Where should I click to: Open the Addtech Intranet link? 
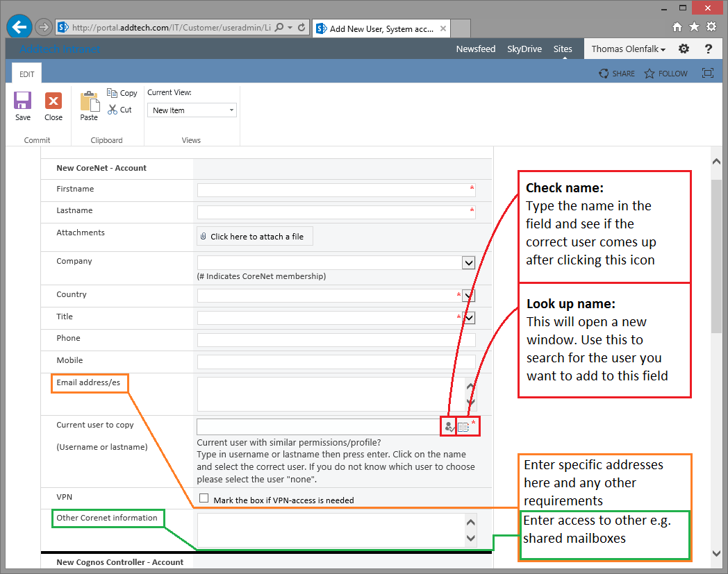tap(60, 49)
